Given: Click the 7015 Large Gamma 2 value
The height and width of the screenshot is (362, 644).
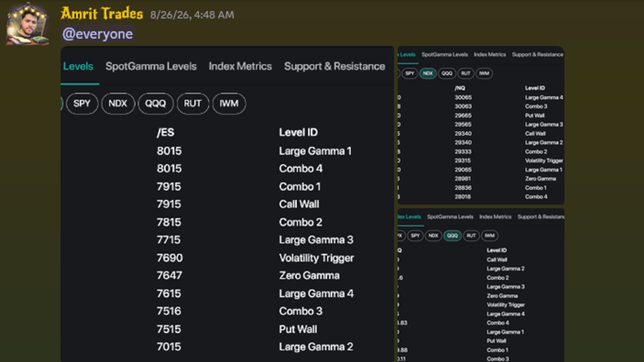Looking at the screenshot, I should click(x=169, y=347).
